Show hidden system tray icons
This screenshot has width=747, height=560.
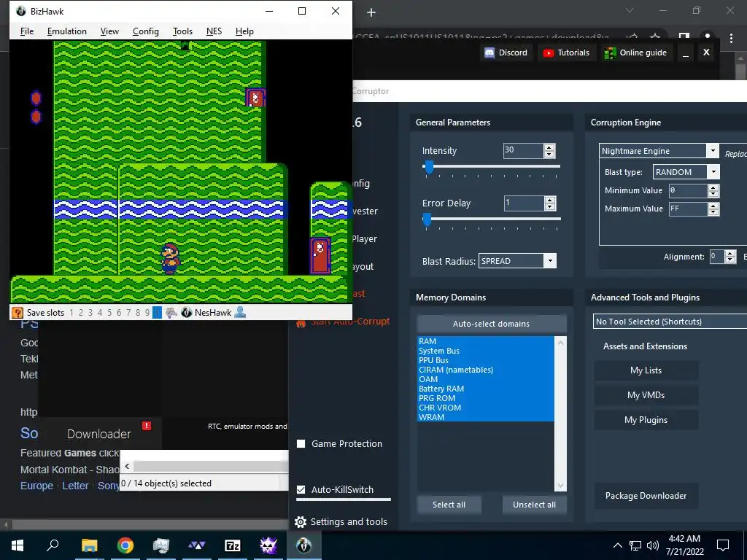[617, 545]
